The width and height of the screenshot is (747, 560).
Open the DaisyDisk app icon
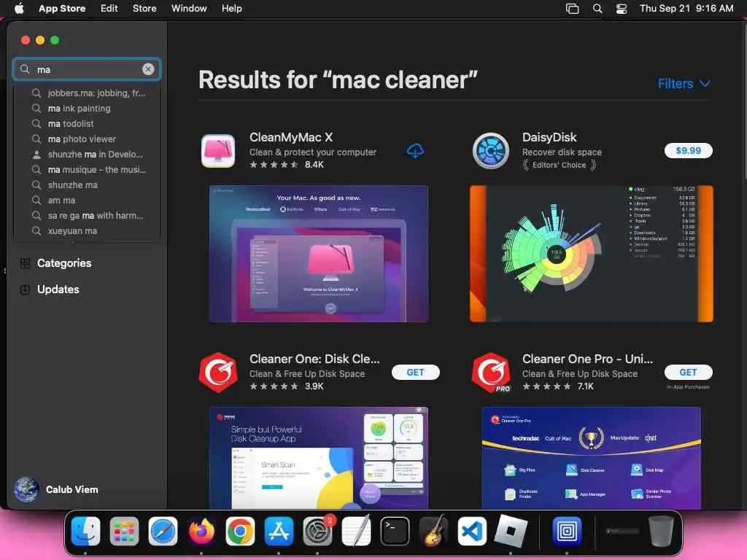point(491,151)
